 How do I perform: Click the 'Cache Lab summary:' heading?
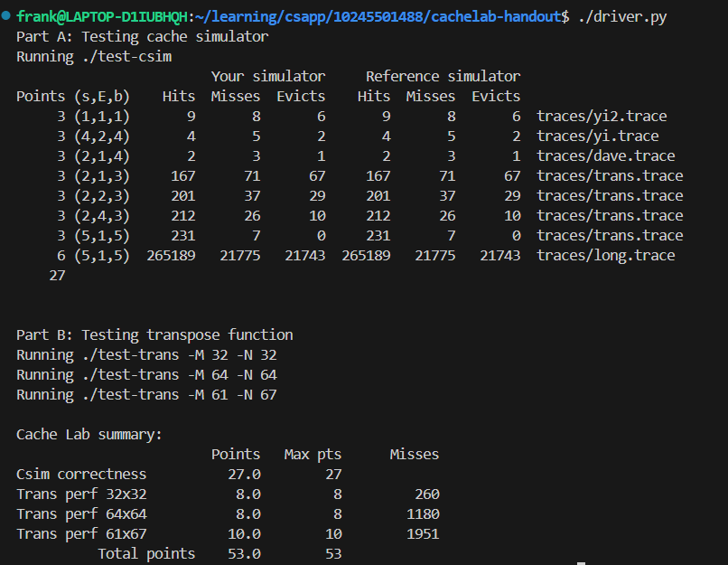tap(89, 435)
